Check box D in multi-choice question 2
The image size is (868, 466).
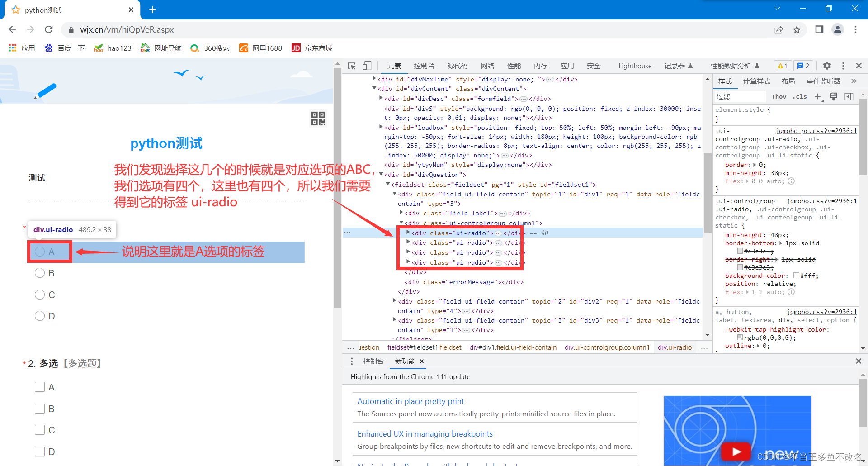coord(40,452)
